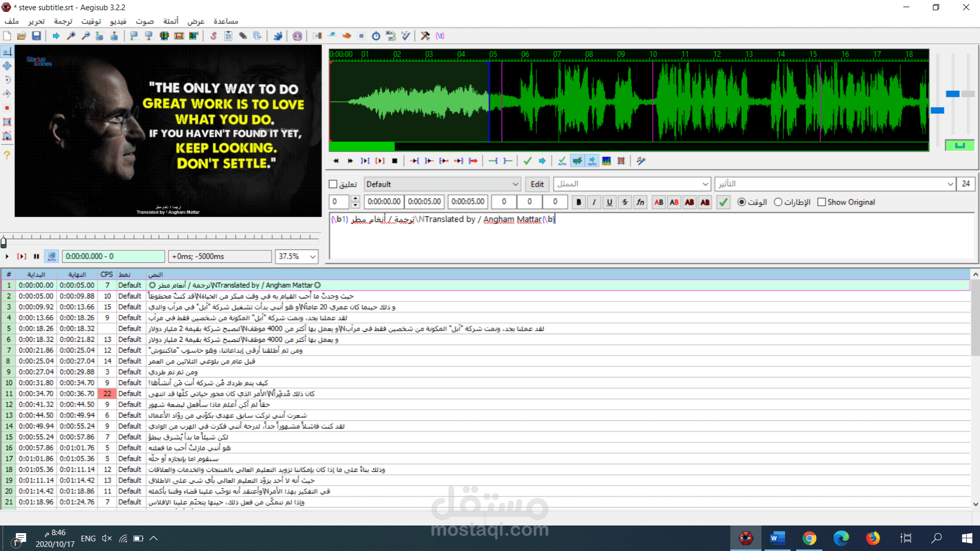Zoom video in with magnifier plus icon
Image resolution: width=980 pixels, height=551 pixels.
(x=71, y=36)
